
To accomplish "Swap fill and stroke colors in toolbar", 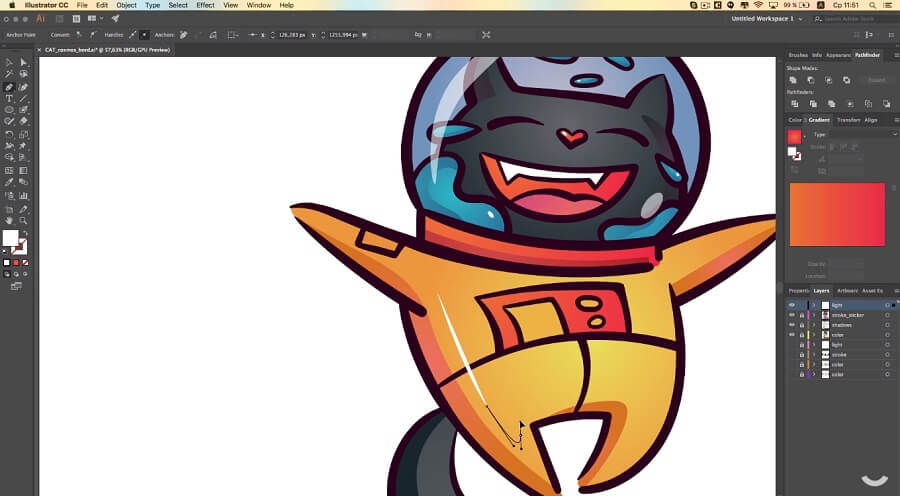I will click(25, 232).
